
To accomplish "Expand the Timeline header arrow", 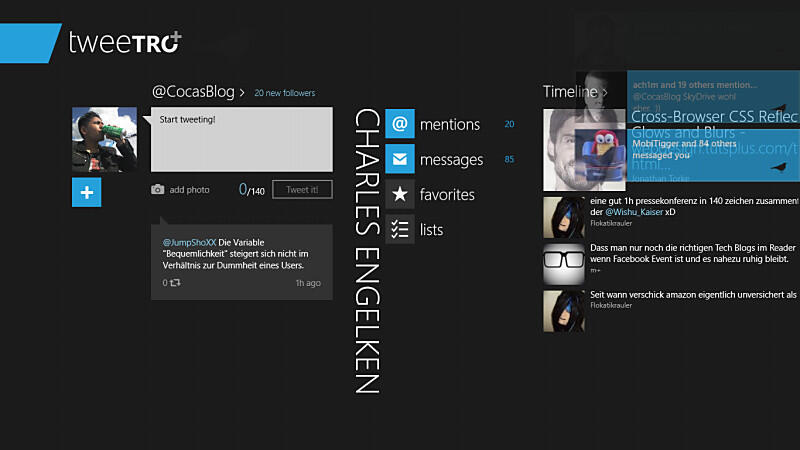I will [604, 93].
